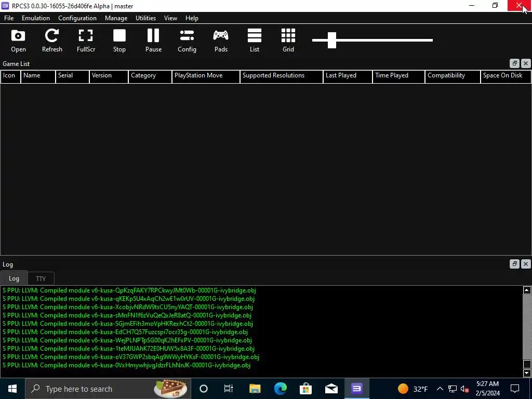Close the Game List panel
The image size is (532, 399).
(x=526, y=63)
